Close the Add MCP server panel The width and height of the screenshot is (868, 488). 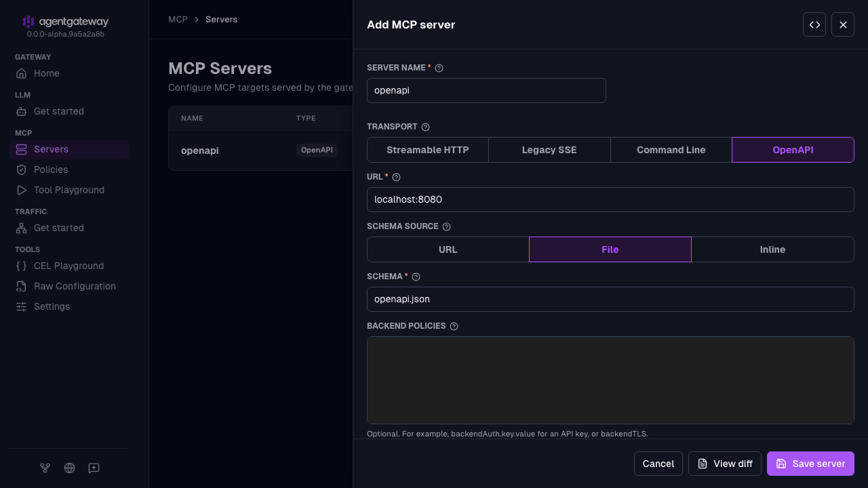843,24
